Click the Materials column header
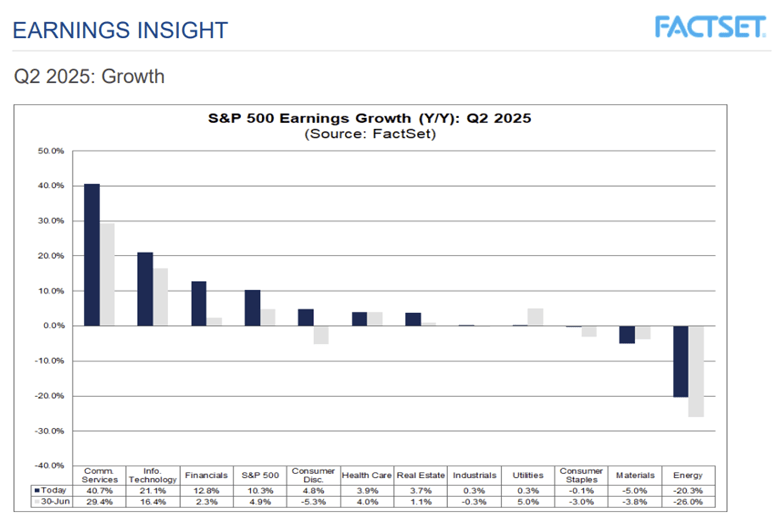This screenshot has width=780, height=523. pyautogui.click(x=635, y=475)
